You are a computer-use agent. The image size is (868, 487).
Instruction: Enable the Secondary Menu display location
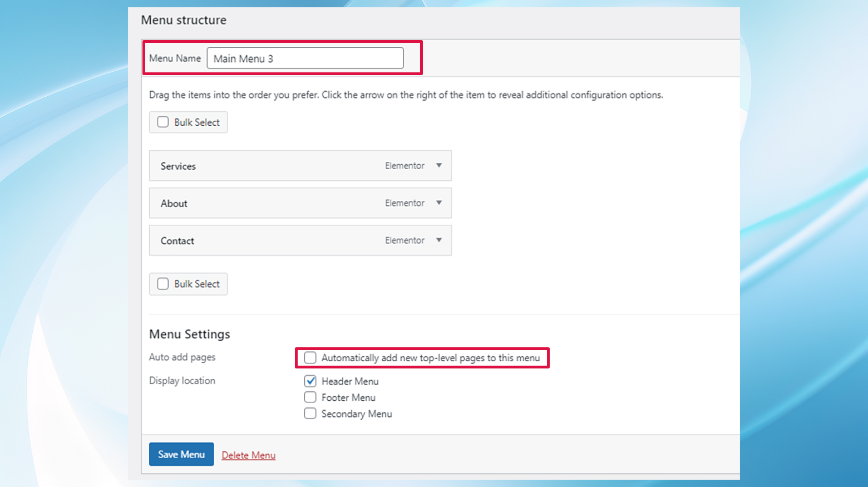point(310,413)
